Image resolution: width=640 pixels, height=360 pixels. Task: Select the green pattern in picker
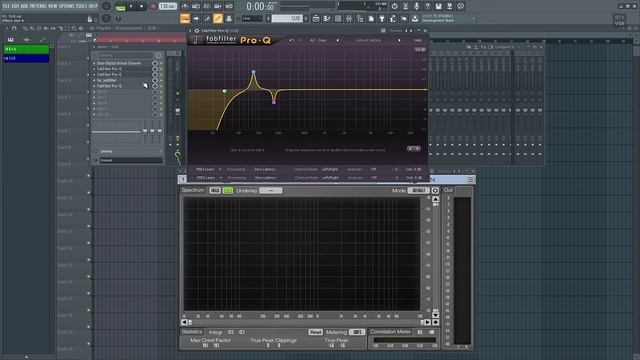(x=27, y=49)
